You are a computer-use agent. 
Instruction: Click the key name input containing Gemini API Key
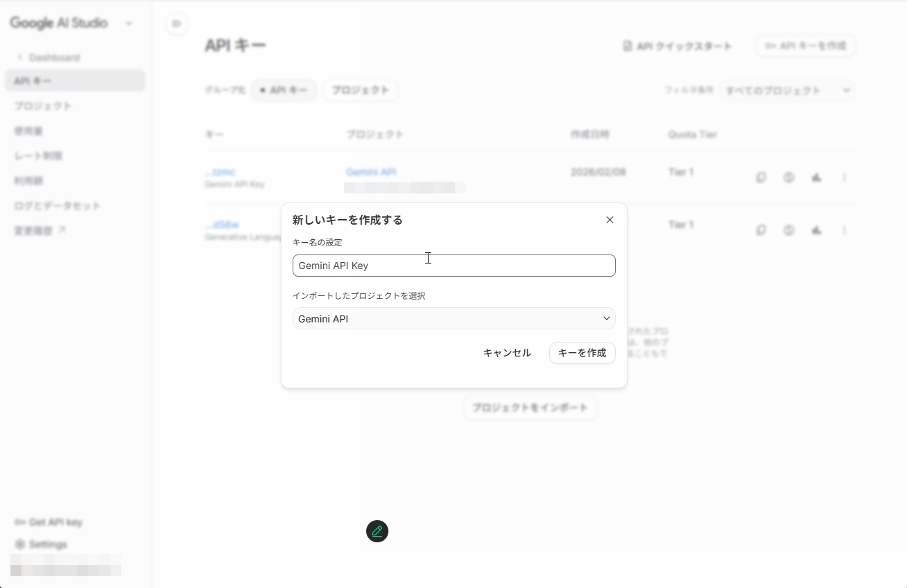tap(454, 266)
